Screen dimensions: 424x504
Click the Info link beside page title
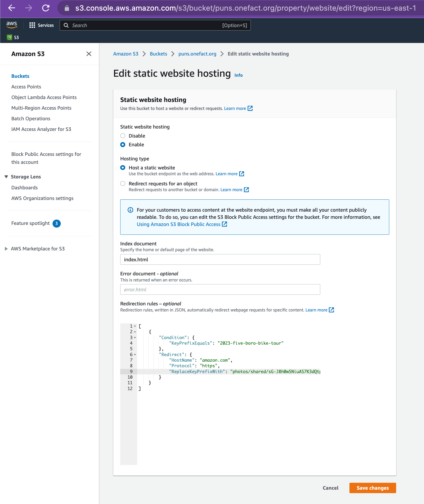click(x=239, y=75)
